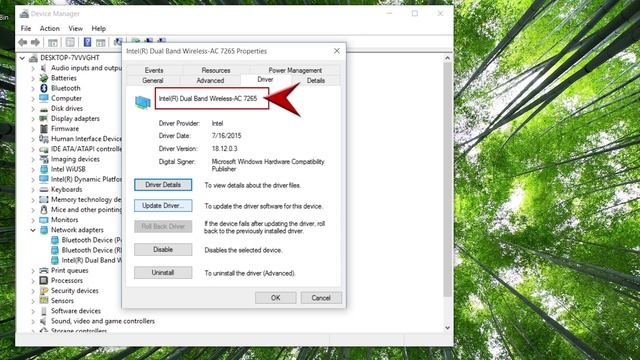
Task: Click the Display adapters icon
Action: click(x=44, y=118)
